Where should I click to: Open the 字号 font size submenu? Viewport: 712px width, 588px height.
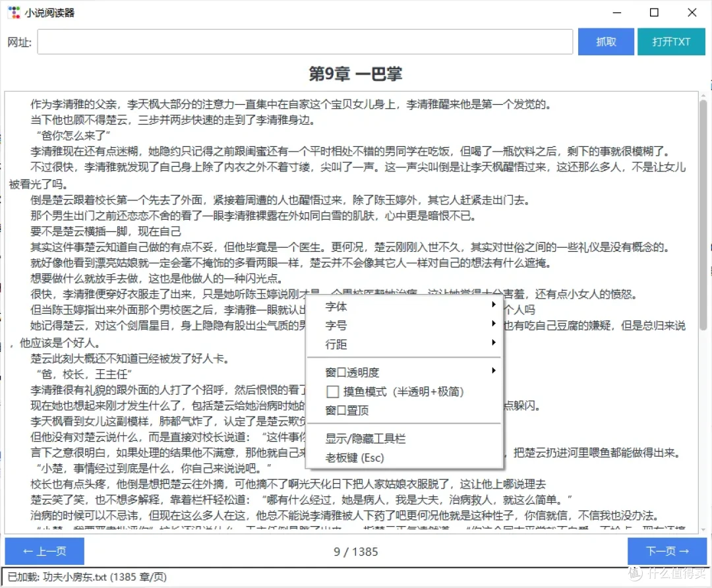click(x=405, y=325)
